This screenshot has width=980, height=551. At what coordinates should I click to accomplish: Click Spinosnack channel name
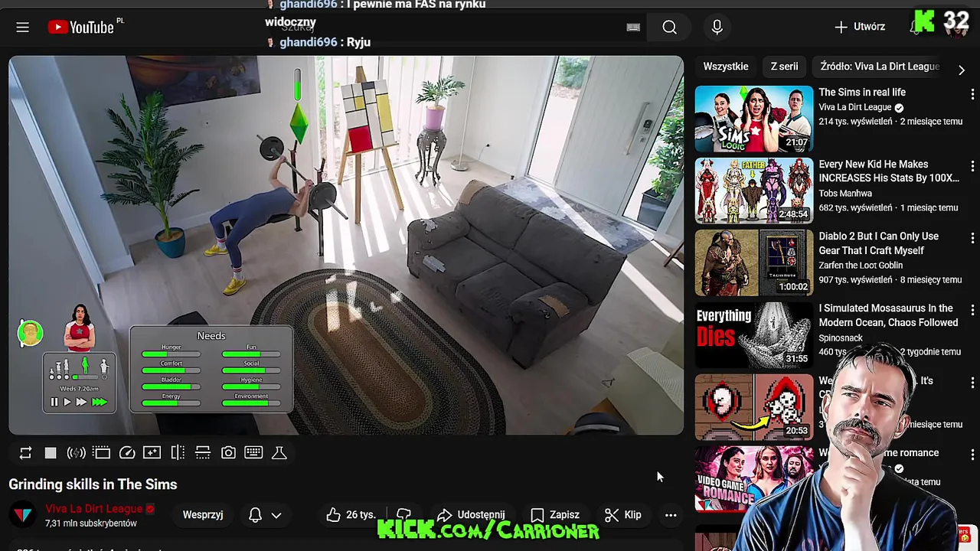click(841, 337)
